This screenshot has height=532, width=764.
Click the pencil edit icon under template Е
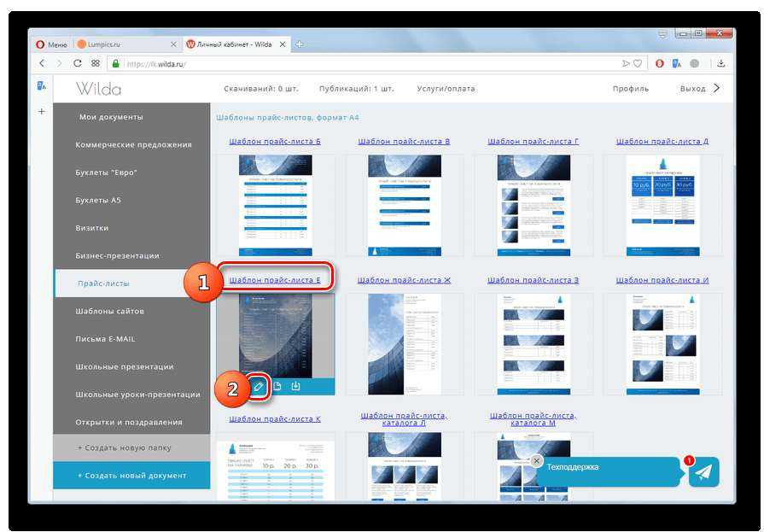[259, 386]
